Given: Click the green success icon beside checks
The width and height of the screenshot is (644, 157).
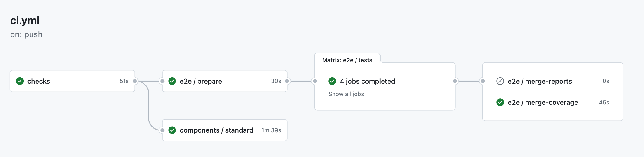Looking at the screenshot, I should pyautogui.click(x=20, y=81).
